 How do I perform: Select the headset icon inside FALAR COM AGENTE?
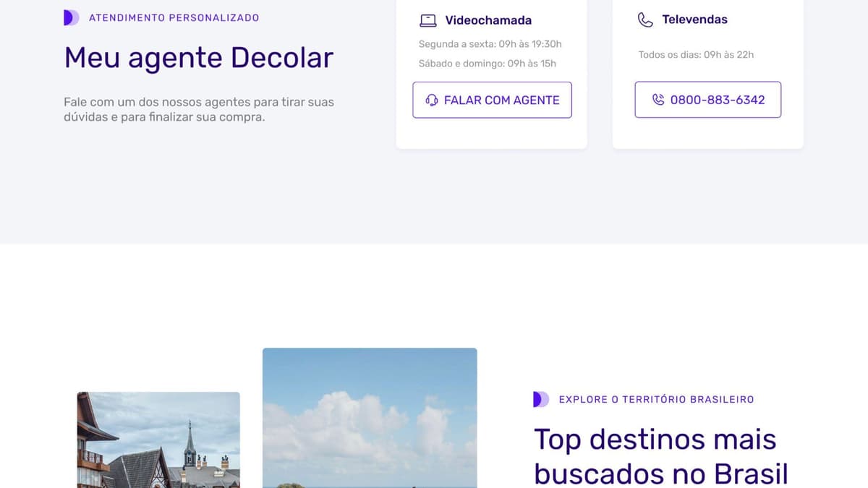point(432,100)
